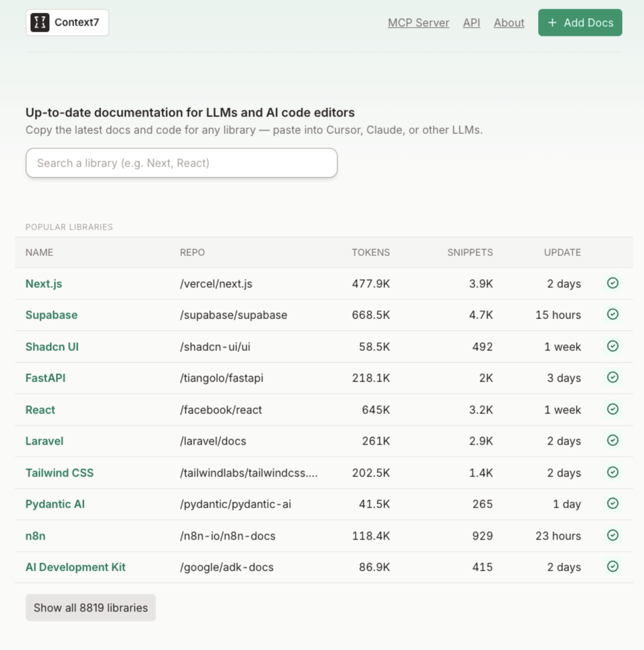Click the check-circle icon in FastAPI row
The width and height of the screenshot is (644, 650).
612,377
